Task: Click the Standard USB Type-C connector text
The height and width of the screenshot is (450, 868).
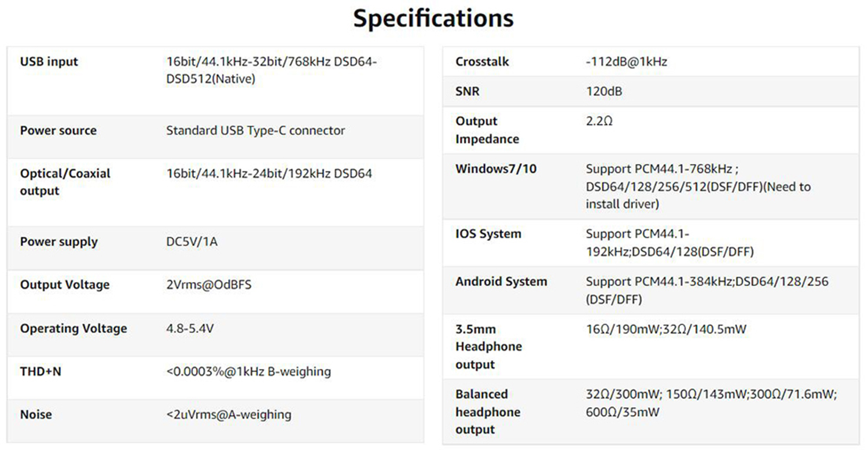Action: [255, 130]
